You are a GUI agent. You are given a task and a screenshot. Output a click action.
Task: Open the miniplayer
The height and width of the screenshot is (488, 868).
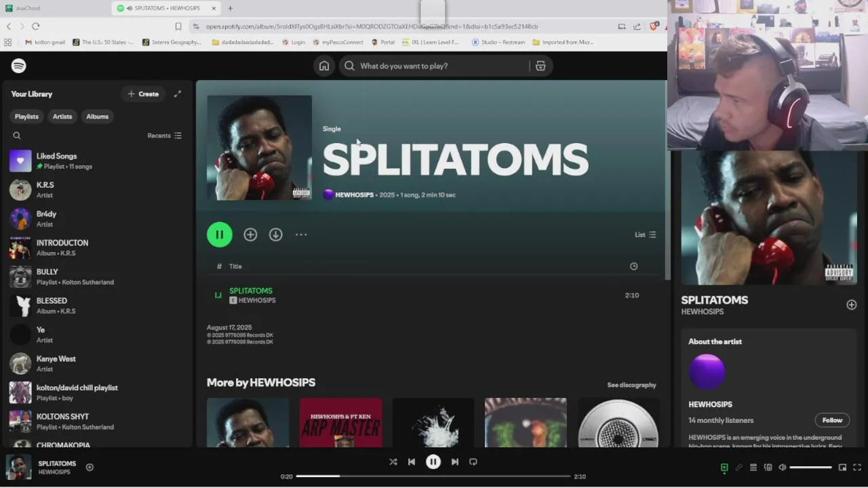tap(842, 467)
